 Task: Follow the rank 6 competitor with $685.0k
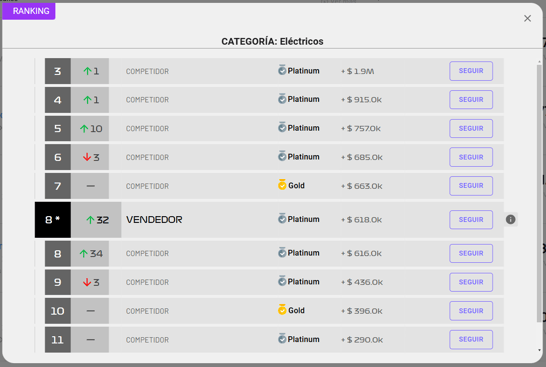click(x=471, y=157)
